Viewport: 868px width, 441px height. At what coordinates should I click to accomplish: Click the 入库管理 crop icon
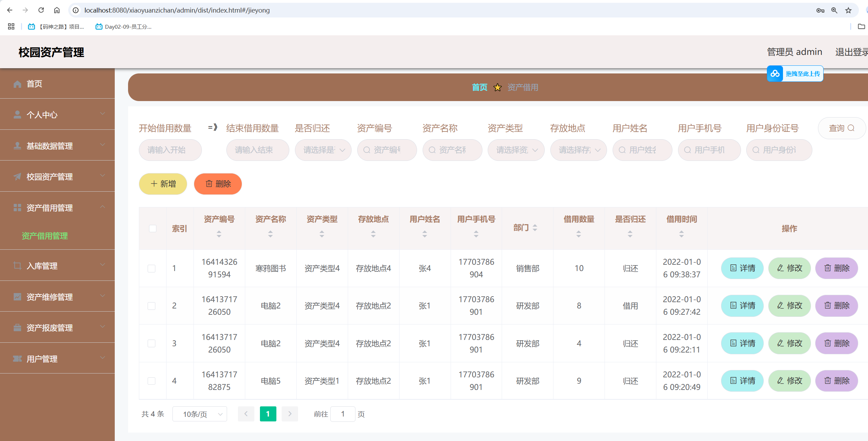click(17, 266)
